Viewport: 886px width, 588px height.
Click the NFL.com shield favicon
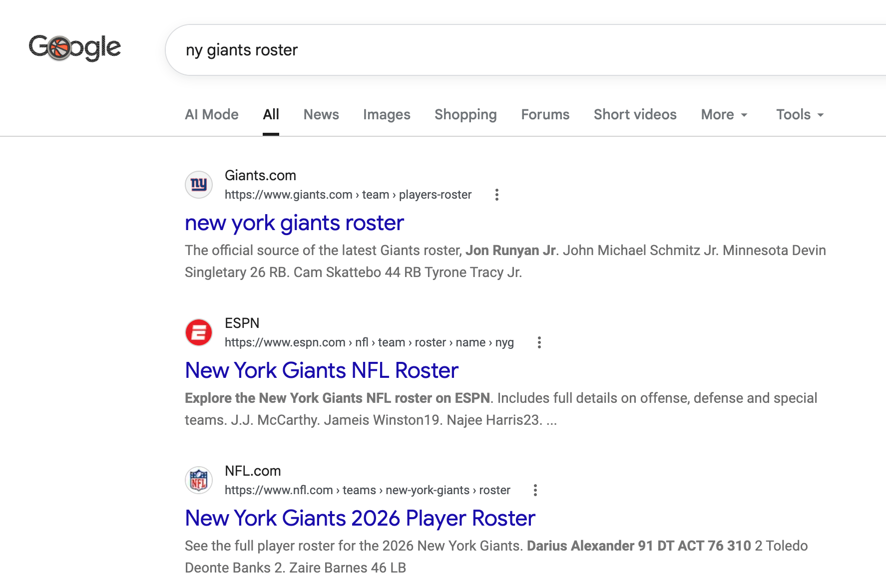pos(199,480)
